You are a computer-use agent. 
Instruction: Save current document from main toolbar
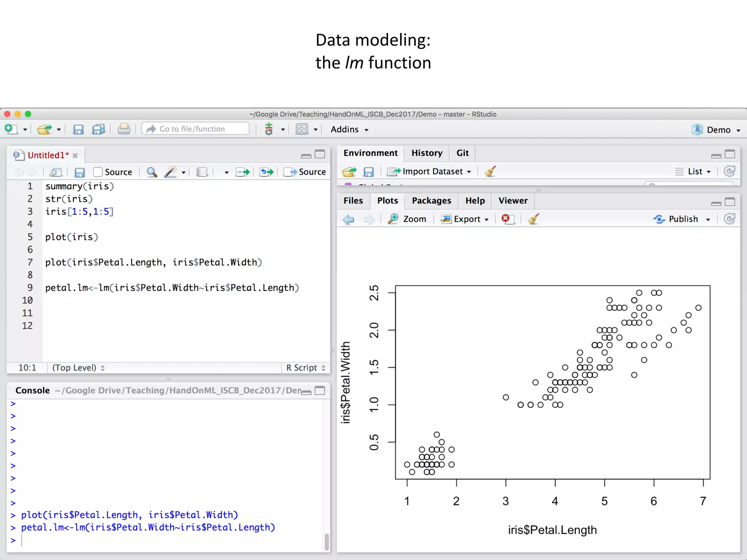[x=78, y=129]
